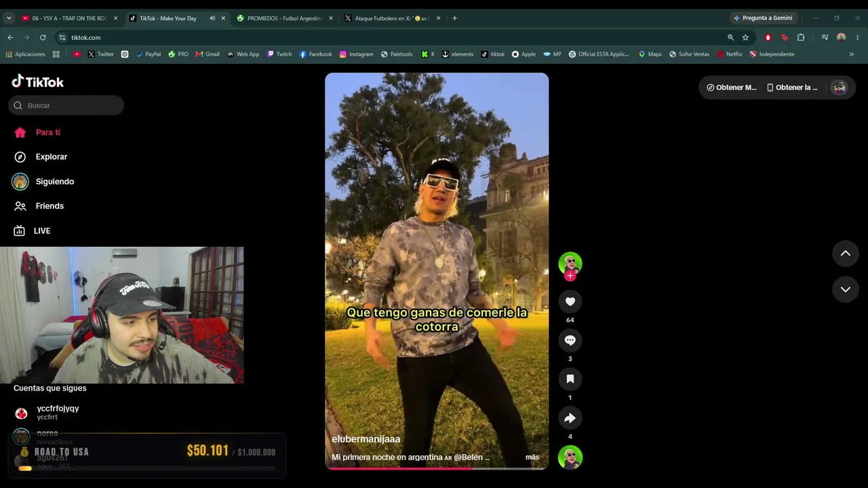The height and width of the screenshot is (488, 868).
Task: Open the site information icon in address bar
Action: [x=62, y=37]
